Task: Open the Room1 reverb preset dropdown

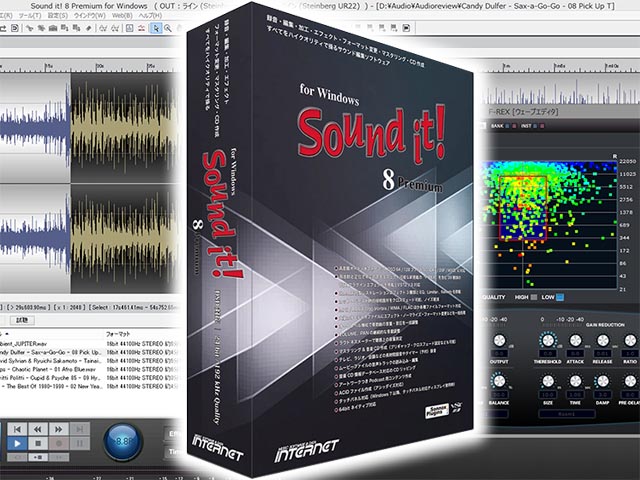Action: coord(567,414)
